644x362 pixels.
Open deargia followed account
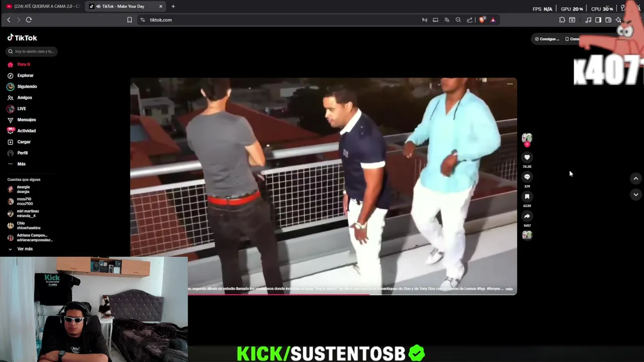point(19,189)
